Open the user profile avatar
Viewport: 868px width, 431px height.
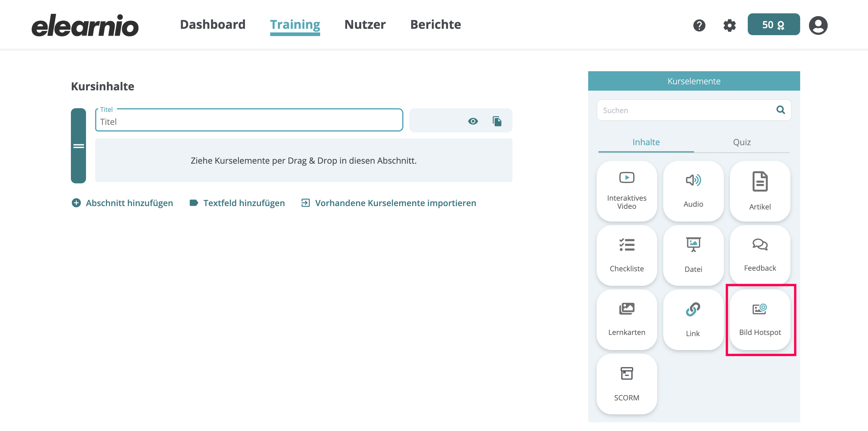(x=818, y=25)
